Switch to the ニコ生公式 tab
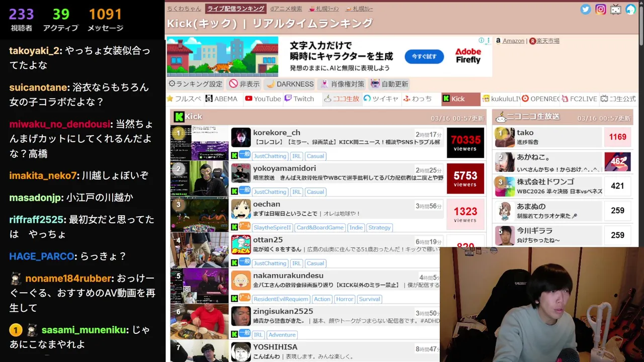 [618, 99]
